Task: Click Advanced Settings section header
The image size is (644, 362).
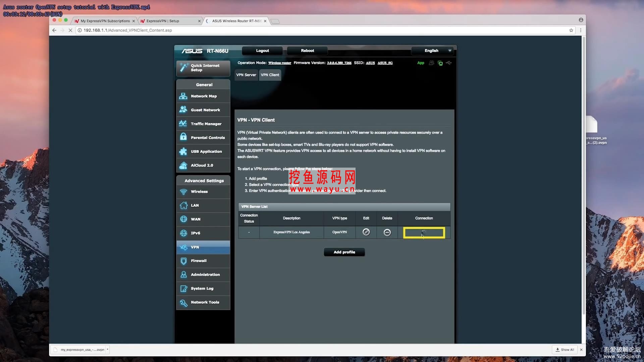Action: 203,180
